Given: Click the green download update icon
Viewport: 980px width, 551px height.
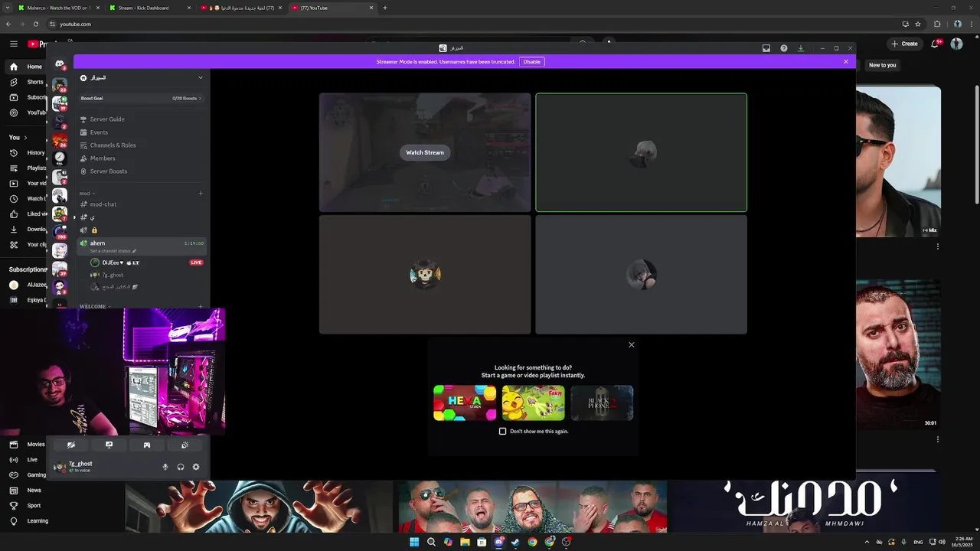Looking at the screenshot, I should point(801,48).
